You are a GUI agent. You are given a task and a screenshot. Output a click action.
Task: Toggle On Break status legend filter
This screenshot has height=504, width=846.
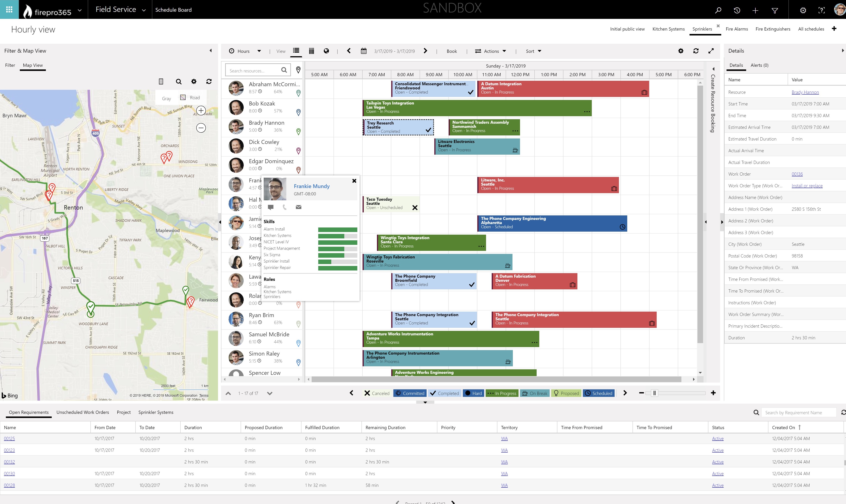(x=534, y=393)
